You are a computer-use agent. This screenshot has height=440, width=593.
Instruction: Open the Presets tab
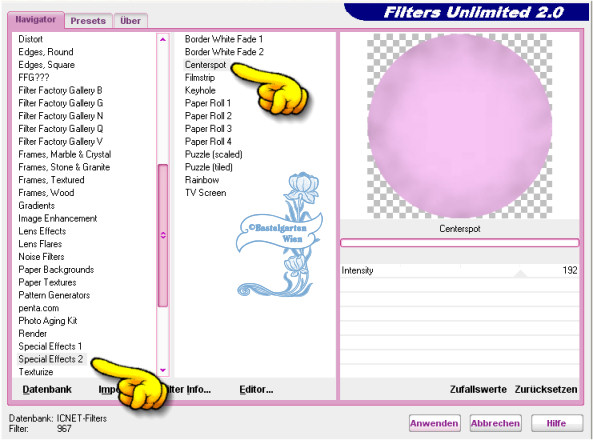tap(88, 21)
